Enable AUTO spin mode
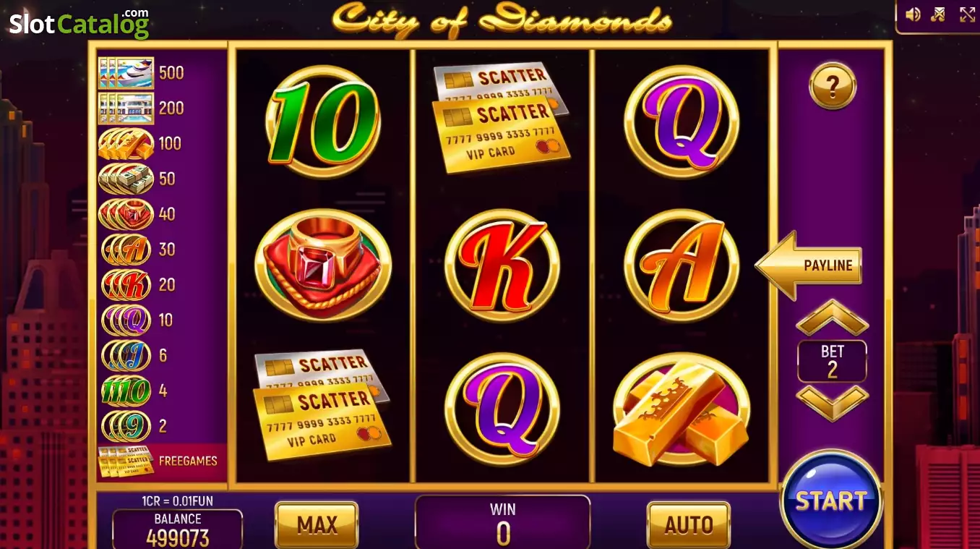The width and height of the screenshot is (980, 549). [x=688, y=524]
